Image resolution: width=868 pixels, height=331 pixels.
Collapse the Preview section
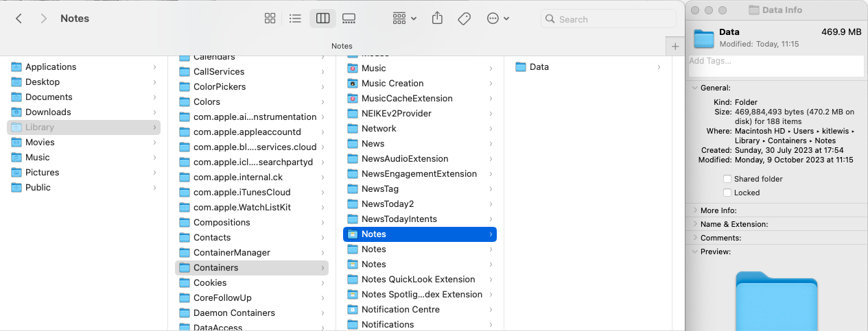click(x=694, y=252)
